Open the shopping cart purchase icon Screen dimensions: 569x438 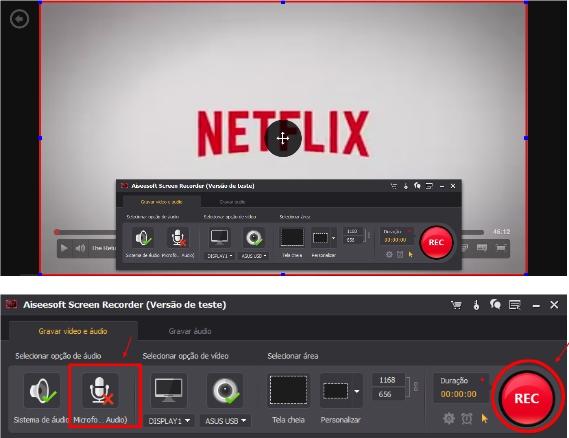pyautogui.click(x=457, y=305)
